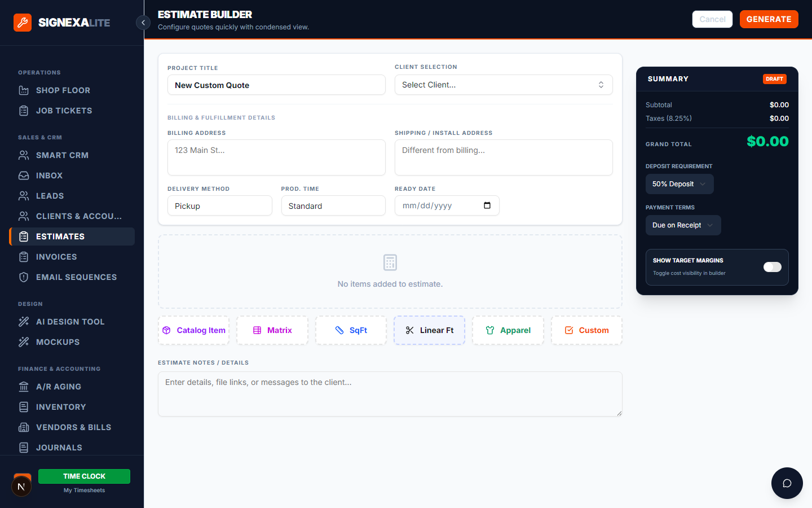Toggle Show Target Margins switch
This screenshot has height=508, width=812.
[772, 267]
